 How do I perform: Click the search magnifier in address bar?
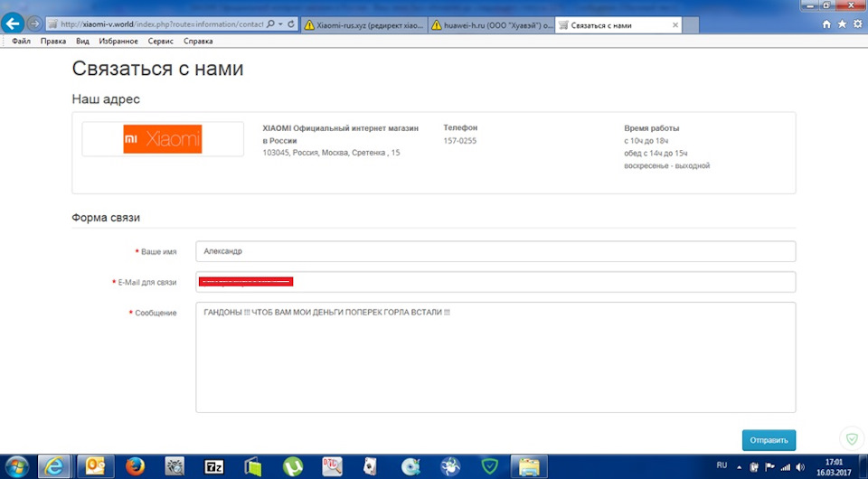pyautogui.click(x=270, y=24)
